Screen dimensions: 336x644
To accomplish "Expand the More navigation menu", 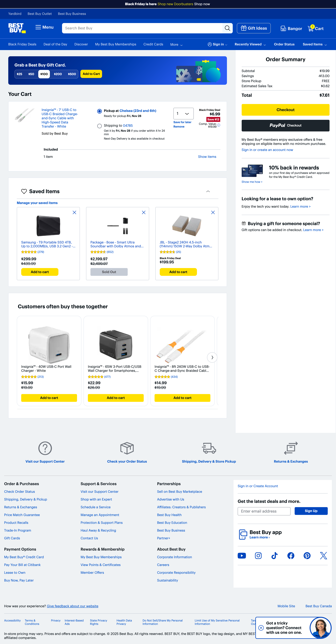I will 176,44.
